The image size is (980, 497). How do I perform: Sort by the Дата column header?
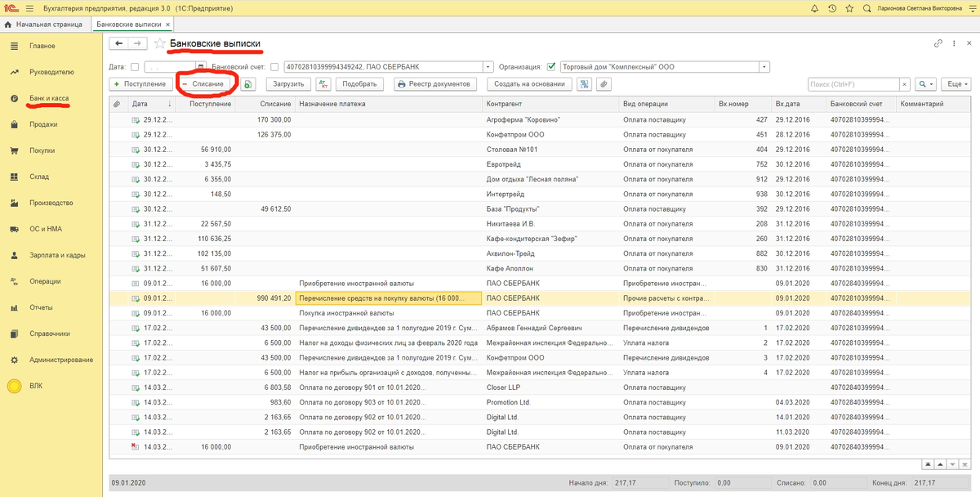(151, 104)
